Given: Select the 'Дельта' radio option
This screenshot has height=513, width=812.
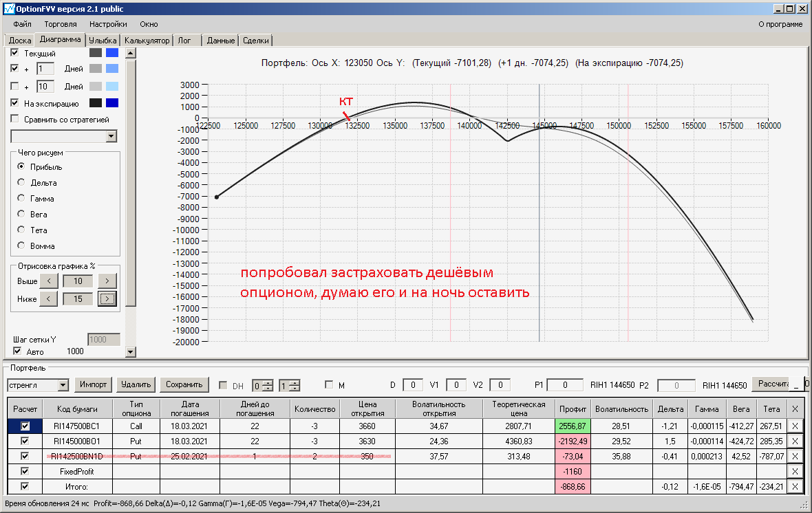Looking at the screenshot, I should (21, 183).
